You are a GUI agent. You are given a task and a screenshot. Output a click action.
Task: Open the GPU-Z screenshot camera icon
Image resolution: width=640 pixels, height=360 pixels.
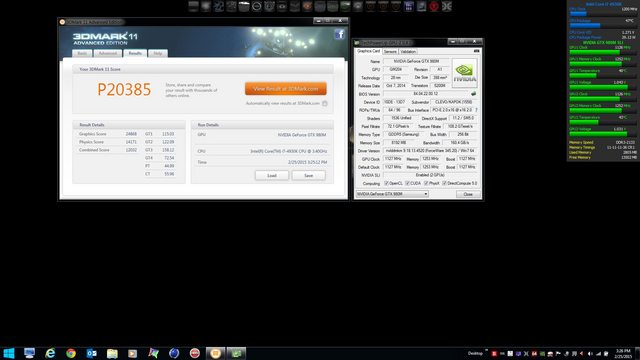(x=476, y=51)
